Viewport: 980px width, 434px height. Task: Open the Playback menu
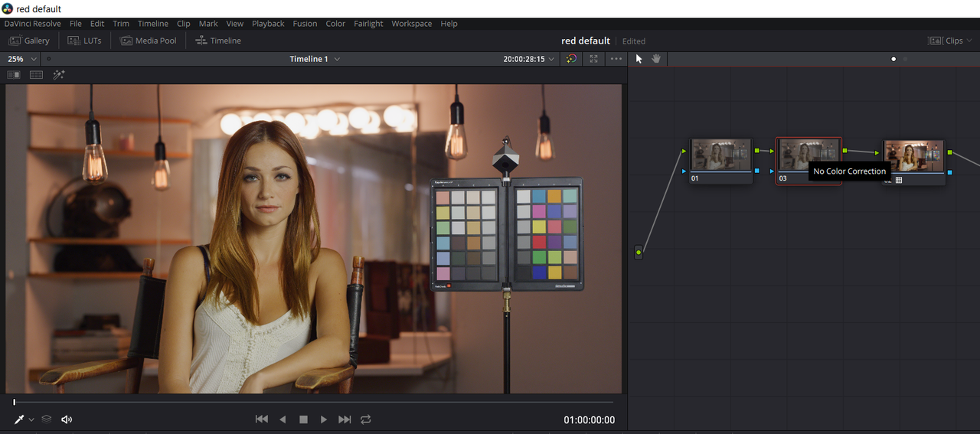tap(268, 24)
